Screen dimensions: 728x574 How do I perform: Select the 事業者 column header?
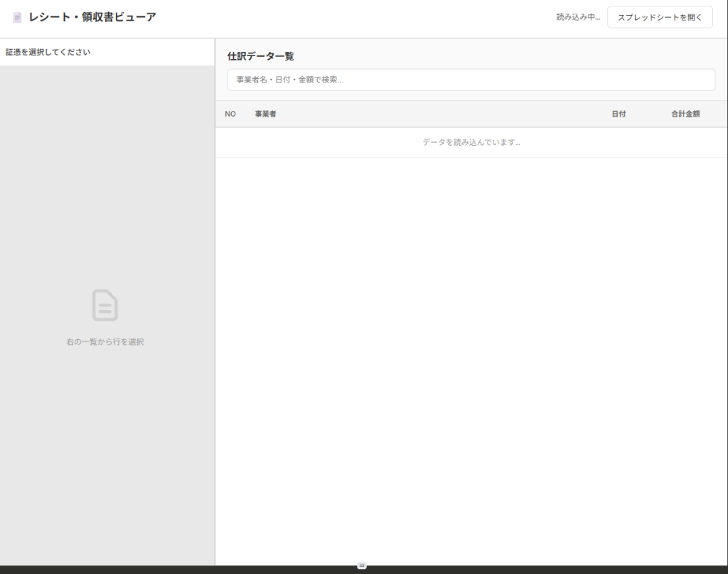click(x=266, y=114)
